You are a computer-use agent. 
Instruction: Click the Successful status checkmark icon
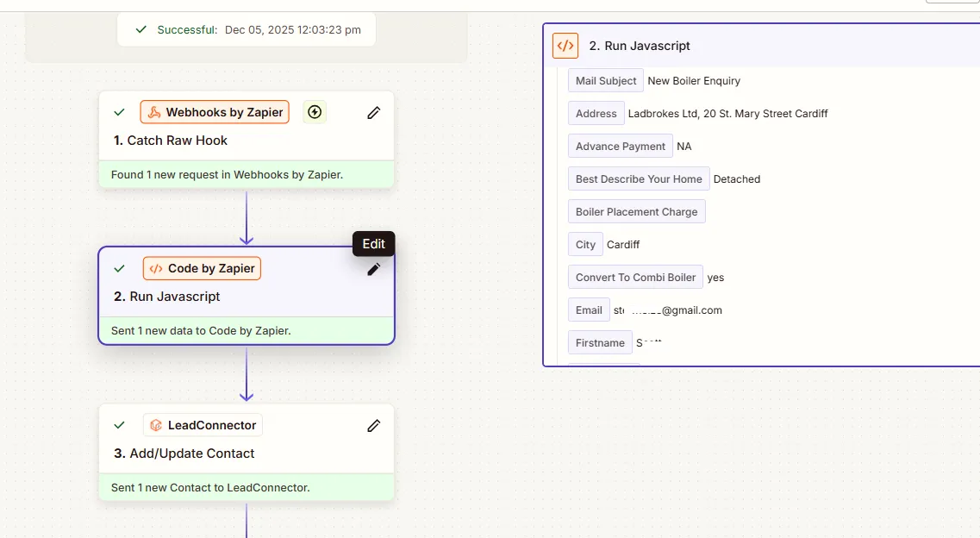(x=141, y=29)
